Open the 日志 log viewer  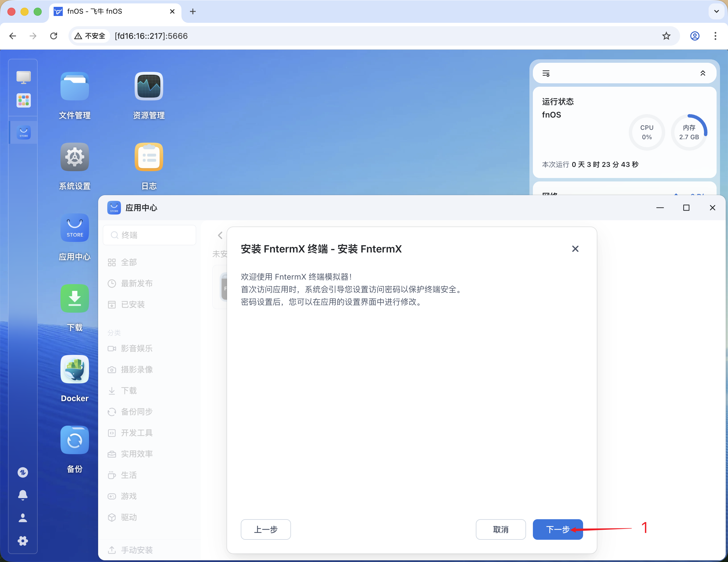tap(149, 157)
